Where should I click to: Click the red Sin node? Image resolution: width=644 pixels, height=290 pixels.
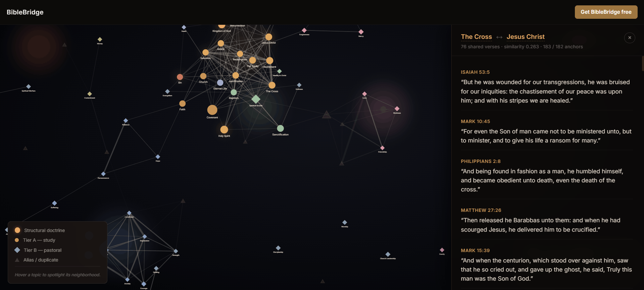pyautogui.click(x=180, y=77)
